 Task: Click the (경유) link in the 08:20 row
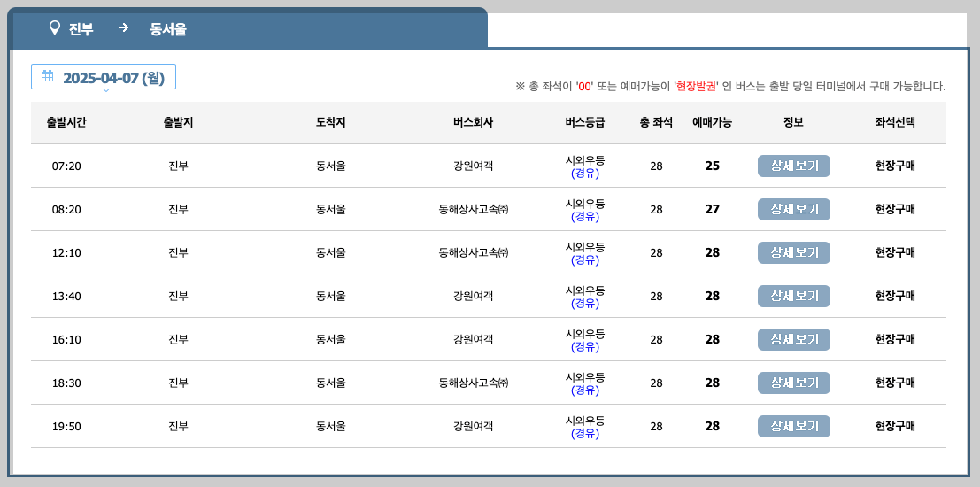coord(585,217)
